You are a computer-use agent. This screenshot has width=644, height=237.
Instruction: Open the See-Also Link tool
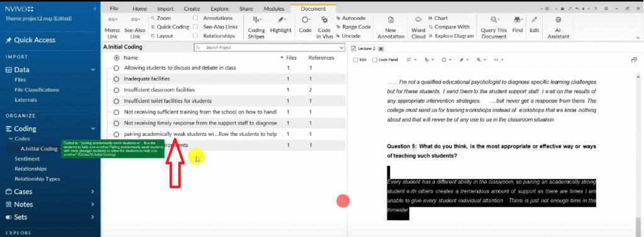(x=135, y=28)
